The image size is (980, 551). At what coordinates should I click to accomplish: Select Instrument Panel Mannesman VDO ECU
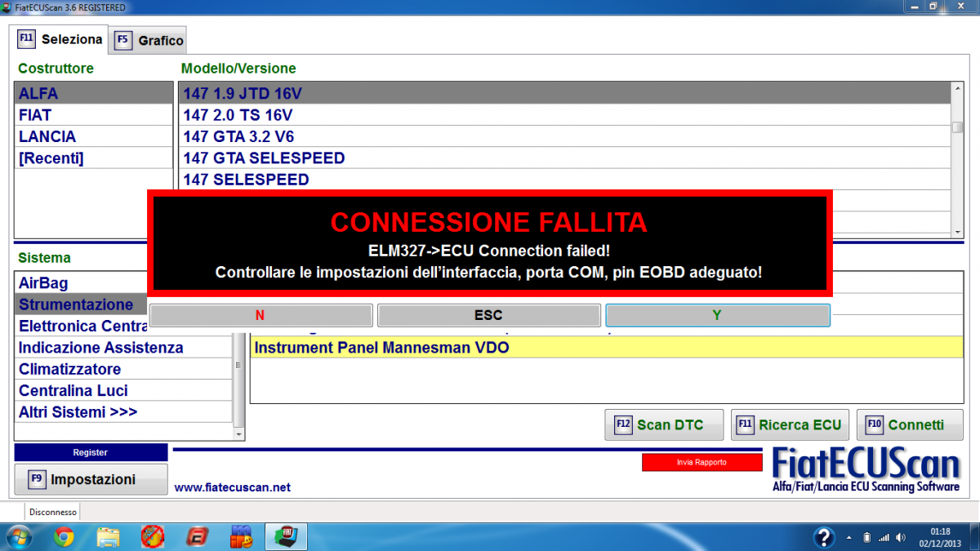click(606, 348)
